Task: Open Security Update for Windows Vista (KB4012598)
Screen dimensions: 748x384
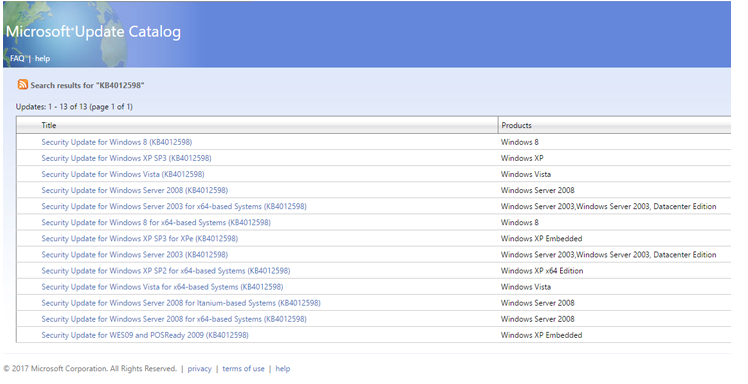Action: (x=123, y=174)
